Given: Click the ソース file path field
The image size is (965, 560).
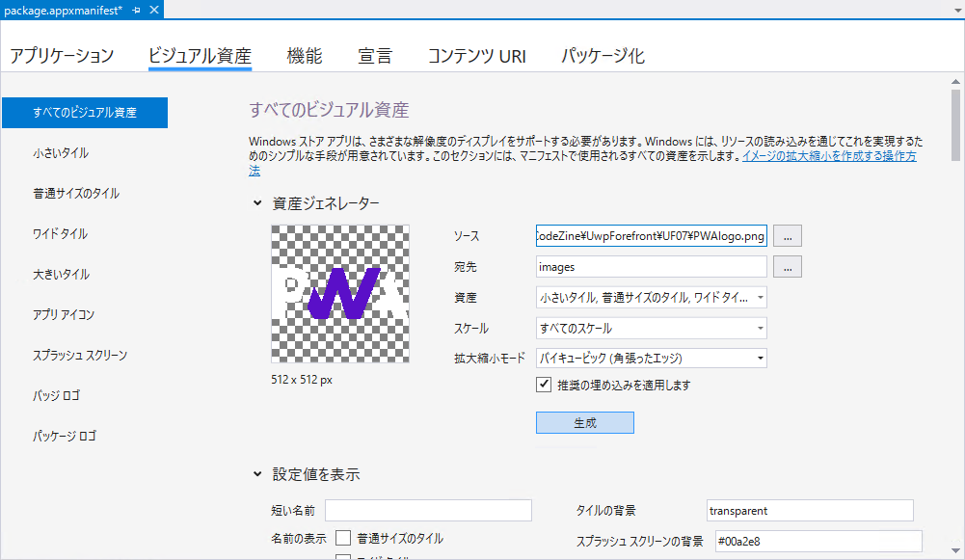Looking at the screenshot, I should (x=651, y=236).
